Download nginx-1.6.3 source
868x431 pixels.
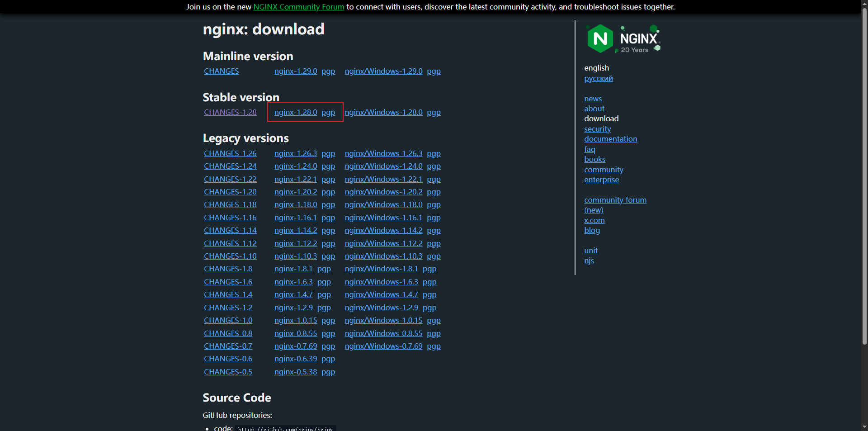coord(293,282)
